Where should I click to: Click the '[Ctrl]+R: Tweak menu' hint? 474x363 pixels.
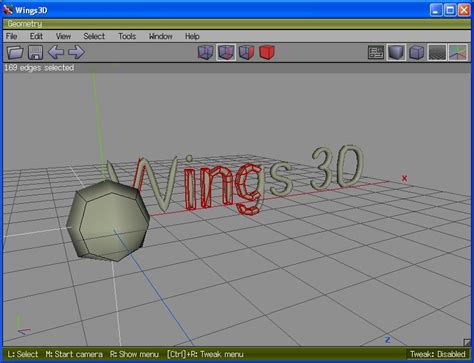pos(205,354)
